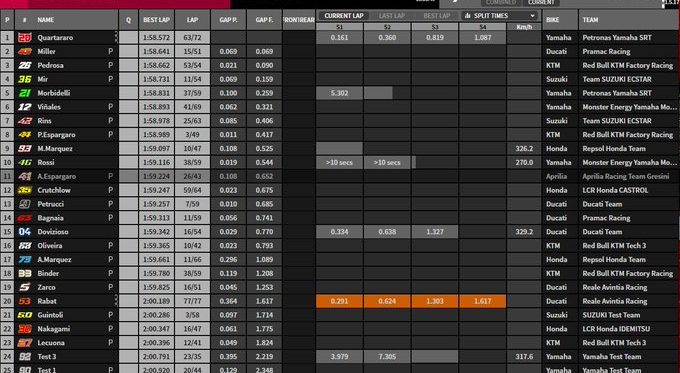Screen dimensions: 680x373
Task: Click the Km/h speed column header
Action: [524, 27]
